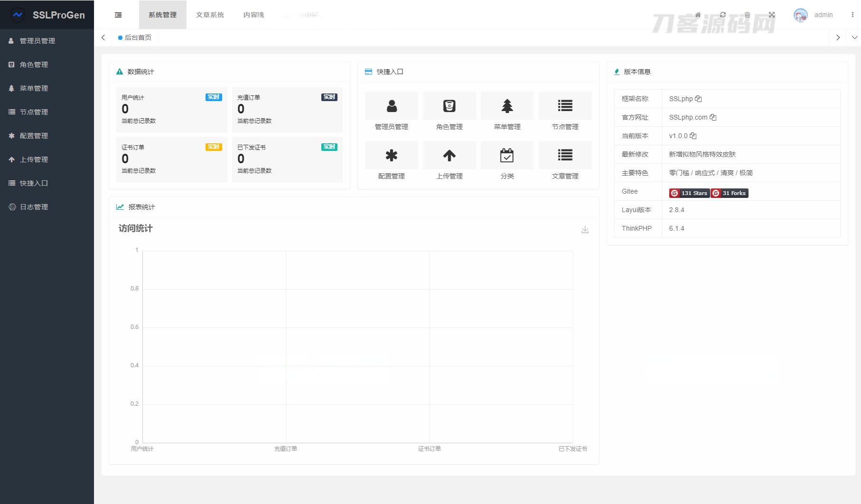
Task: Click the 零门槛 / 响应式 / 清爽 / 极简 text
Action: click(x=711, y=173)
